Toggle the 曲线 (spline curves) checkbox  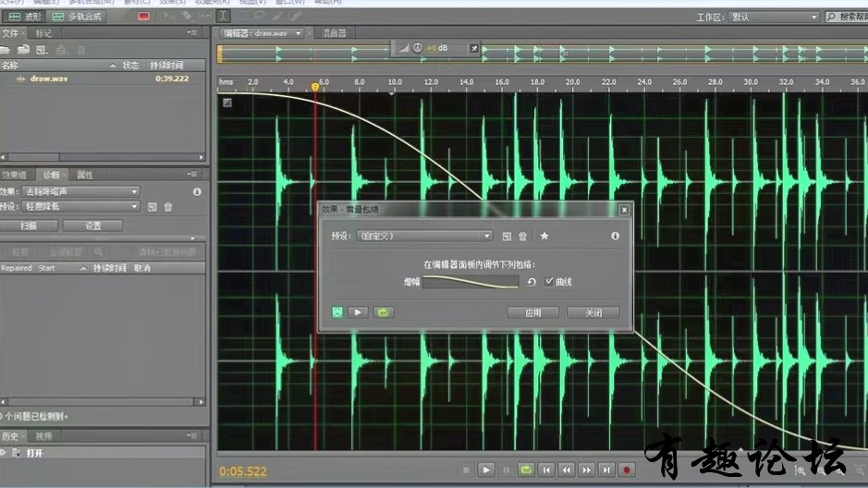pyautogui.click(x=549, y=282)
